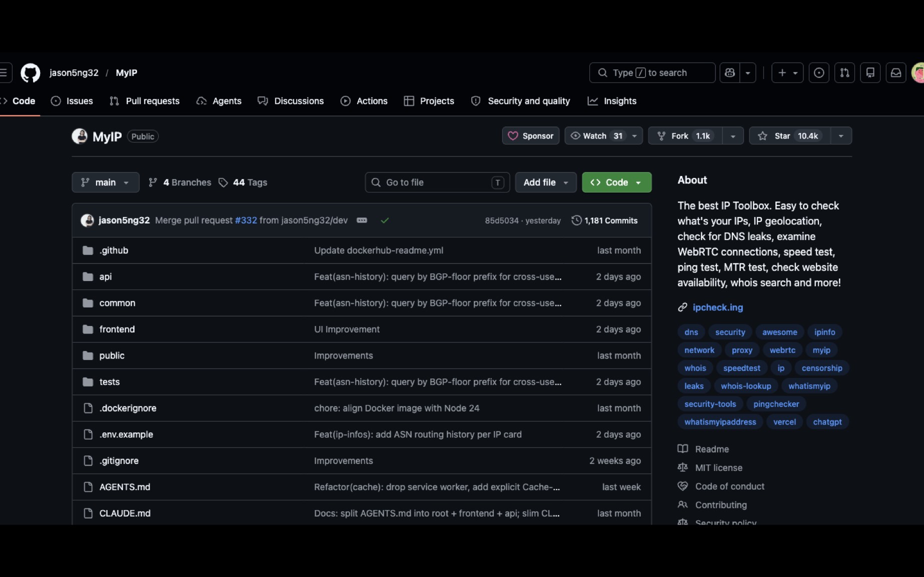924x577 pixels.
Task: Open the user profile avatar menu
Action: click(x=918, y=73)
